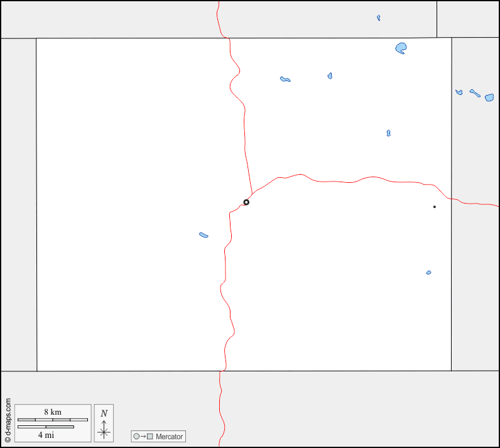Click the Mercator projection label
Screen dimensions: 500x448
click(x=169, y=437)
